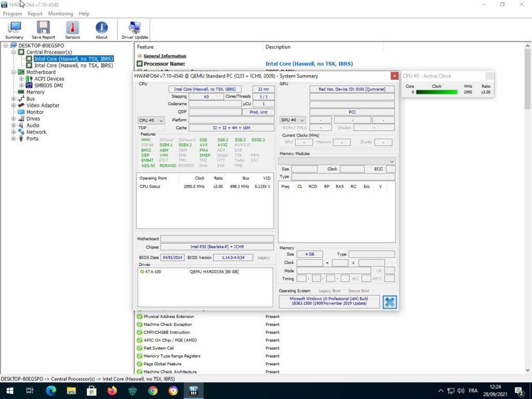Click the Save Report floppy icon
The image size is (532, 399).
click(43, 30)
